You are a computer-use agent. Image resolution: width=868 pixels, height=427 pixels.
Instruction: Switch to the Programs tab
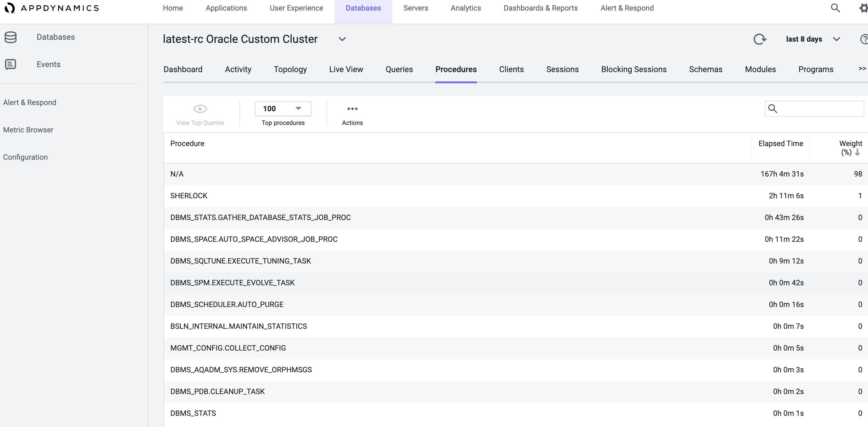pyautogui.click(x=815, y=69)
